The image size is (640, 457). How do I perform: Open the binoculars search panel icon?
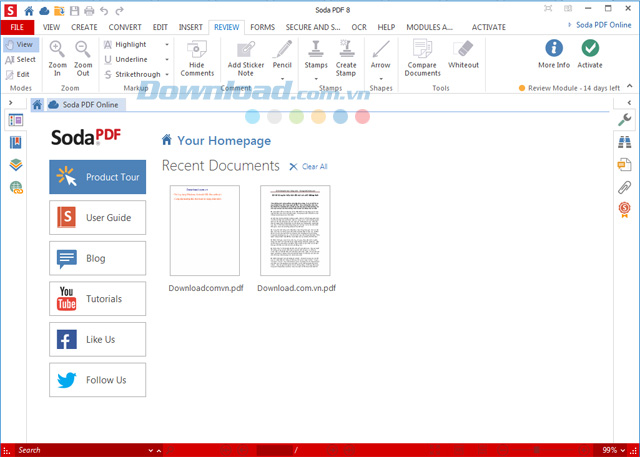coord(624,142)
